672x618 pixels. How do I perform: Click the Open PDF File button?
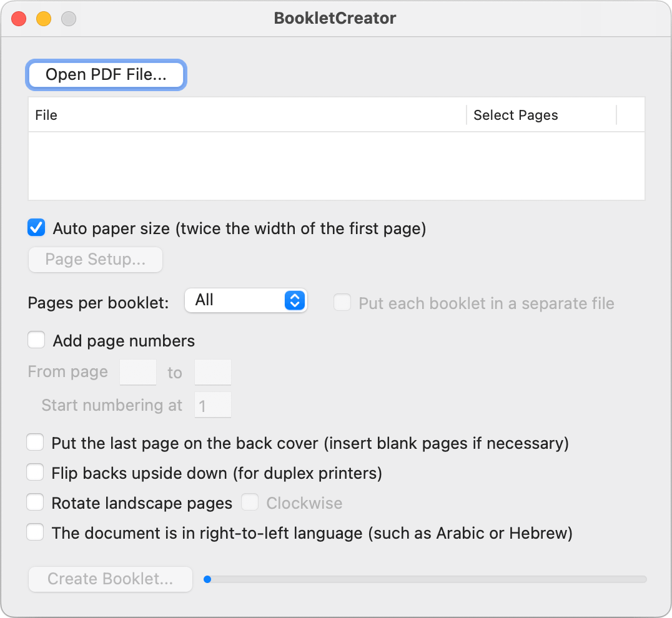[x=106, y=75]
